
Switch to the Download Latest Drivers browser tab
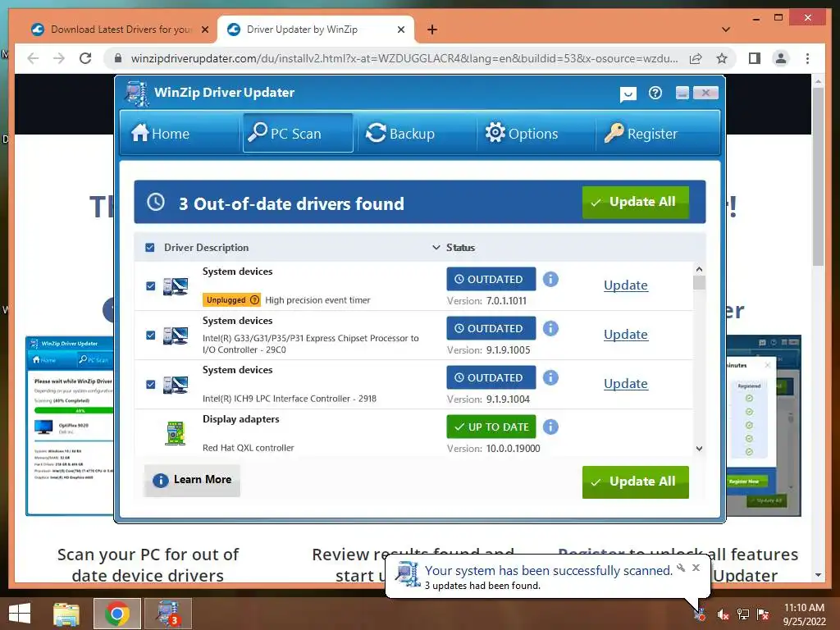(x=120, y=30)
